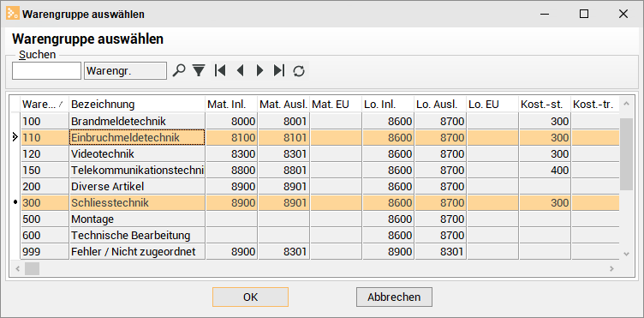Viewport: 644px width, 318px height.
Task: Click the Mat. Ausl. column header
Action: (283, 105)
